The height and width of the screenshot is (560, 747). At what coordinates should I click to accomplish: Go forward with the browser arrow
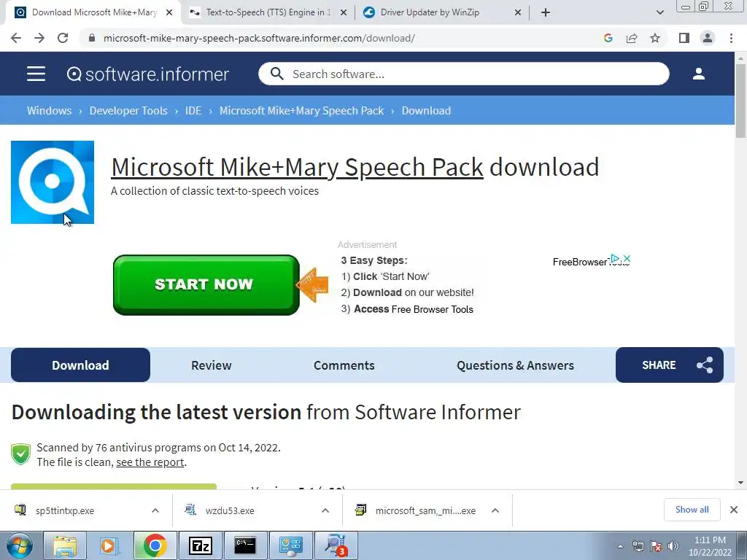[39, 38]
